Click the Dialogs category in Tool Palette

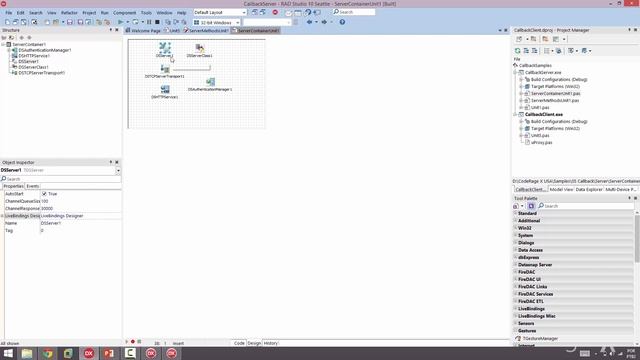573,242
